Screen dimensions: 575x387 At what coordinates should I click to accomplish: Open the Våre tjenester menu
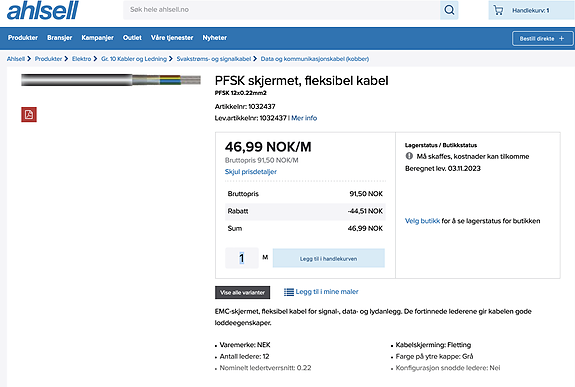[172, 38]
